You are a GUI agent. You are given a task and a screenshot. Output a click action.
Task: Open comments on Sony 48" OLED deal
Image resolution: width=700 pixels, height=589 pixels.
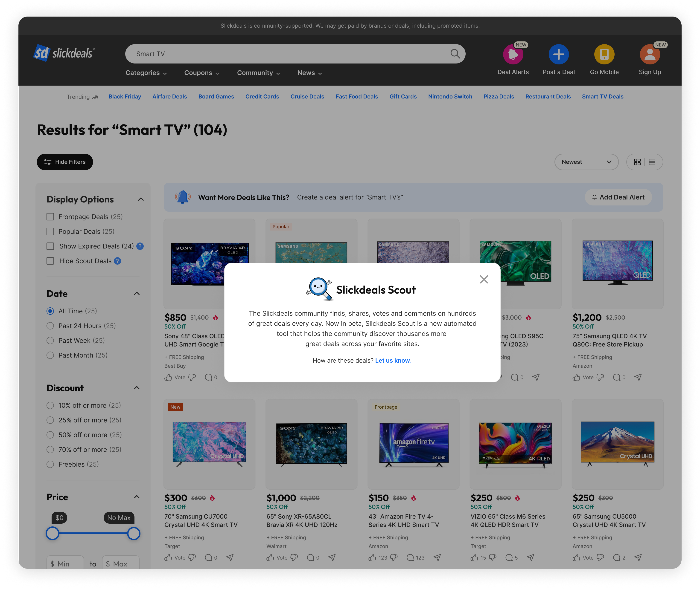point(211,377)
